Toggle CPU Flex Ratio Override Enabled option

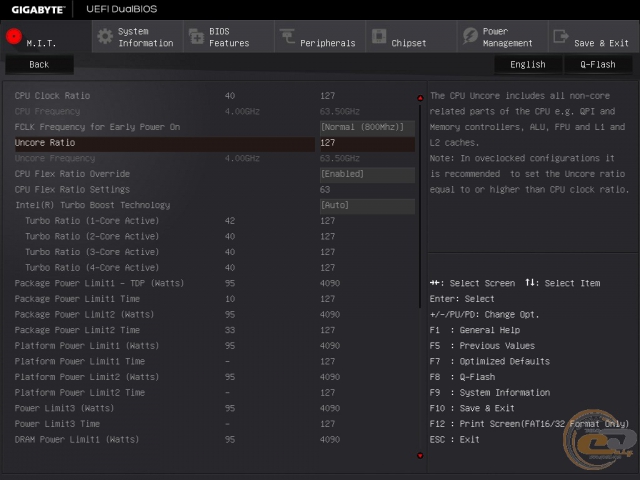pyautogui.click(x=367, y=174)
